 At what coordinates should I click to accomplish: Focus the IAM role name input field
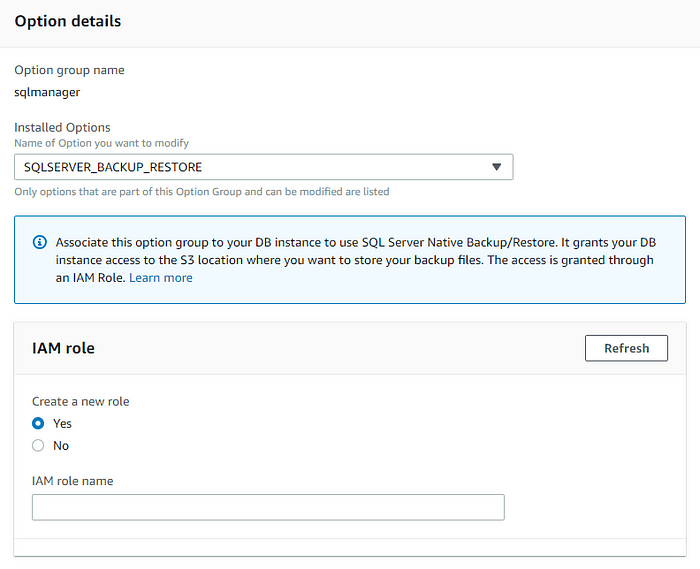point(268,507)
